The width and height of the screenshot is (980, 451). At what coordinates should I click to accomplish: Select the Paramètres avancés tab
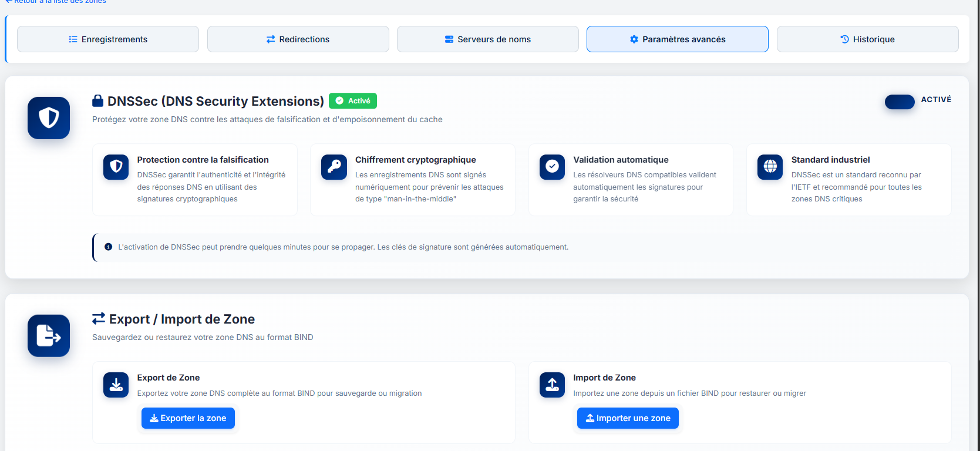click(677, 39)
